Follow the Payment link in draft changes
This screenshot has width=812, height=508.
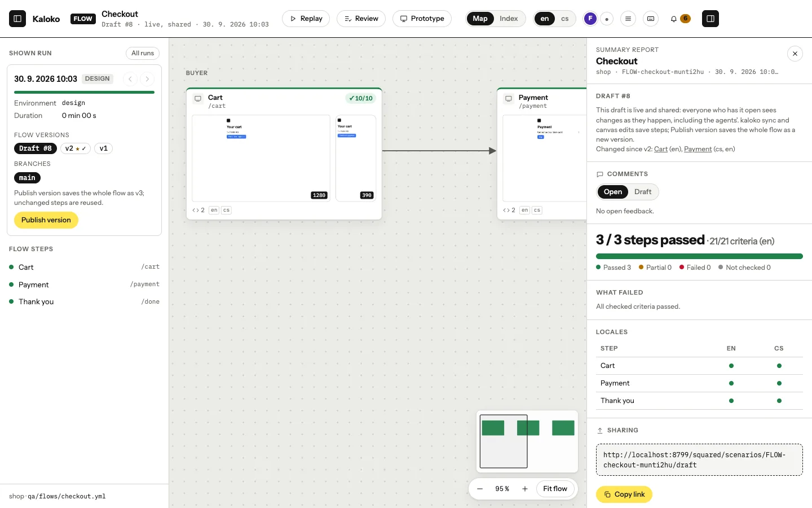click(x=698, y=149)
